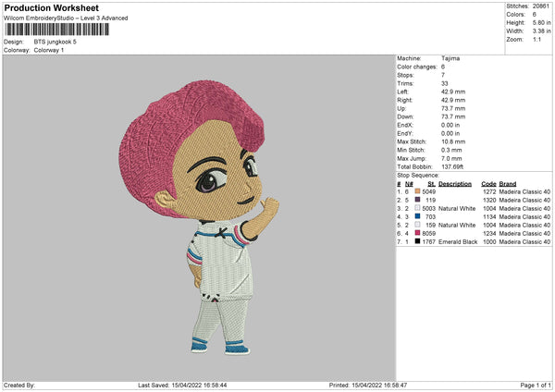Click the Created By label

tap(19, 386)
